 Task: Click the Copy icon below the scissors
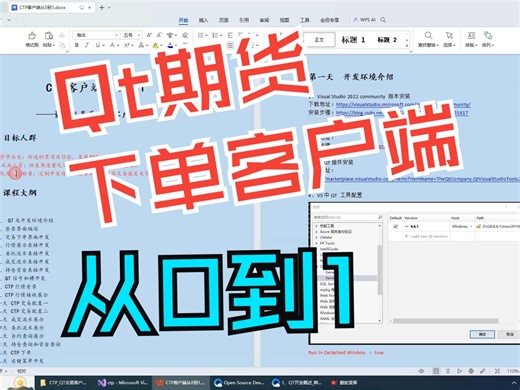(62, 45)
